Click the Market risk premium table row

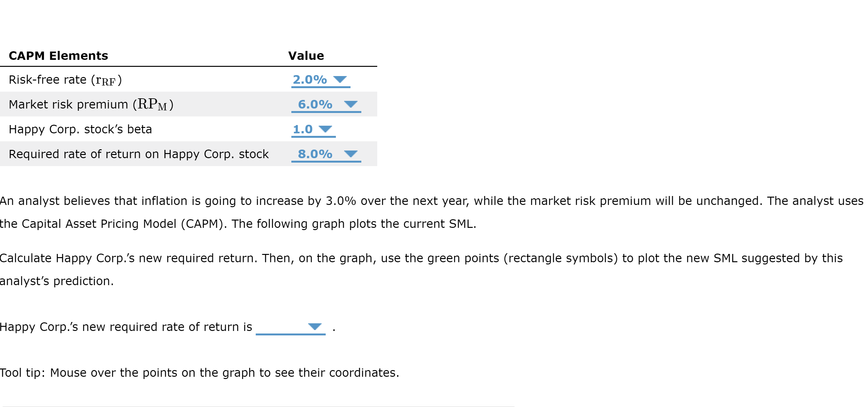tap(135, 104)
